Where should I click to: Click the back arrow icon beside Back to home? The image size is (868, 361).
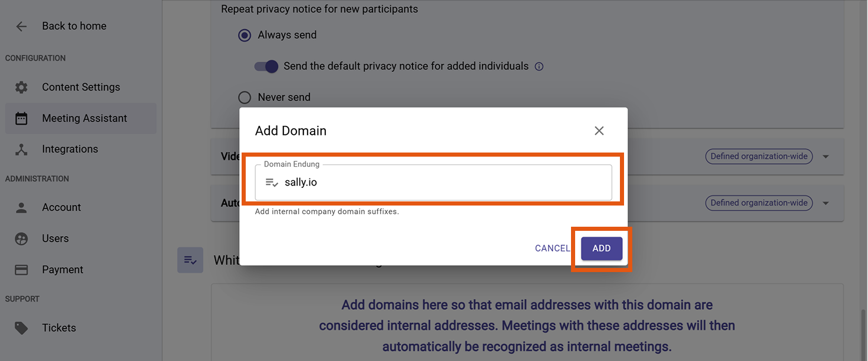tap(21, 27)
